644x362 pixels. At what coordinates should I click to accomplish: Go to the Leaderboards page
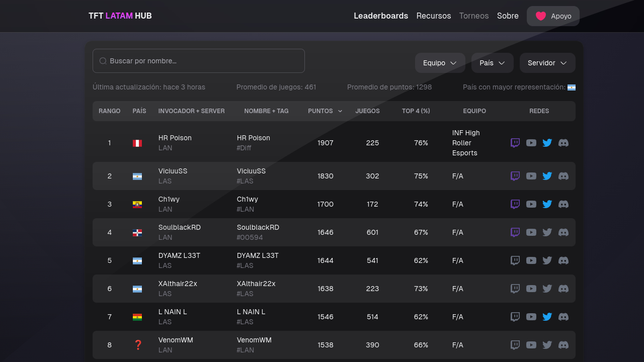click(381, 16)
